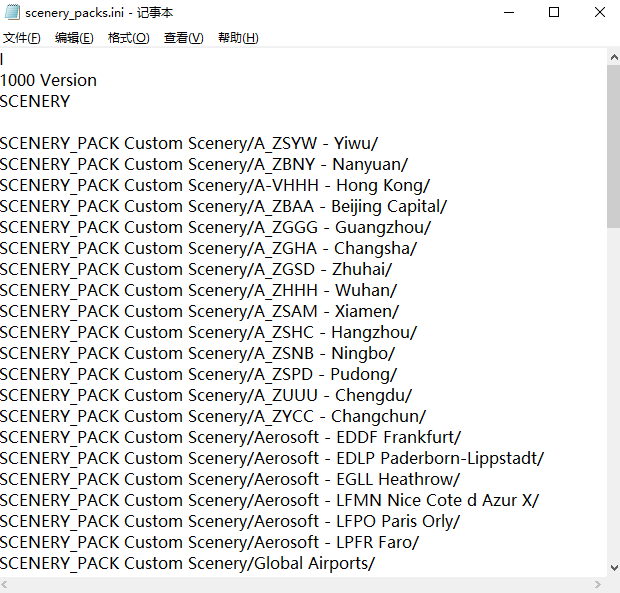Click the 'A_ZBAA - Beijing Capital/' line

pyautogui.click(x=223, y=206)
